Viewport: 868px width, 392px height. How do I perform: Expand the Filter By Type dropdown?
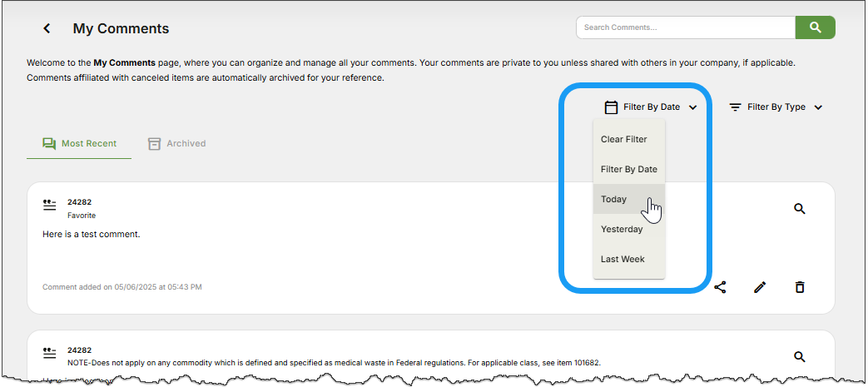coord(818,107)
